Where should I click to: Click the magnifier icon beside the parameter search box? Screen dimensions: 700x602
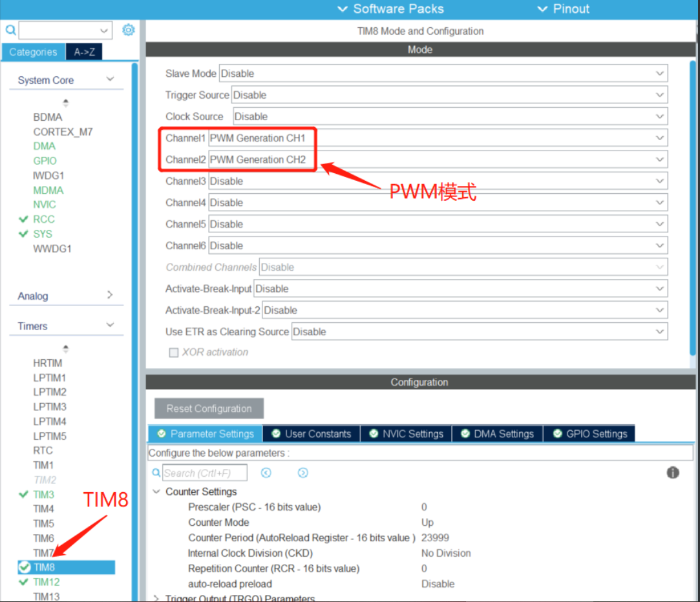(x=156, y=472)
